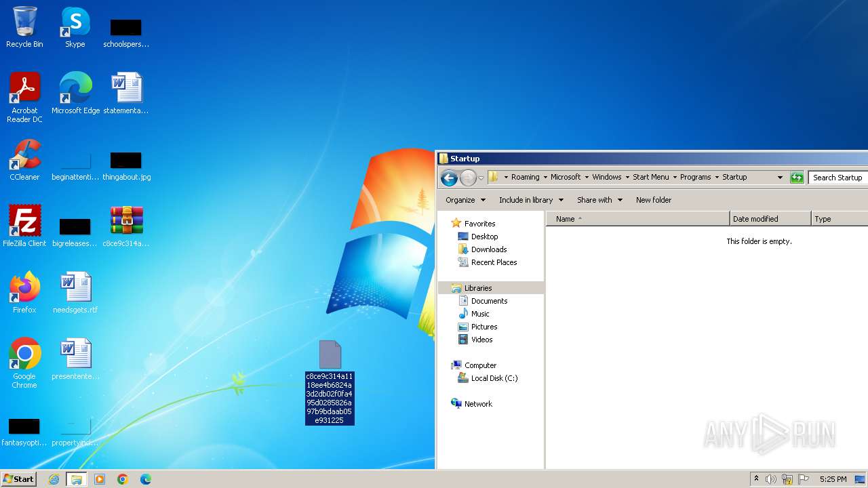Select the FileZilla Client shortcut
The height and width of the screenshot is (488, 868).
[24, 226]
